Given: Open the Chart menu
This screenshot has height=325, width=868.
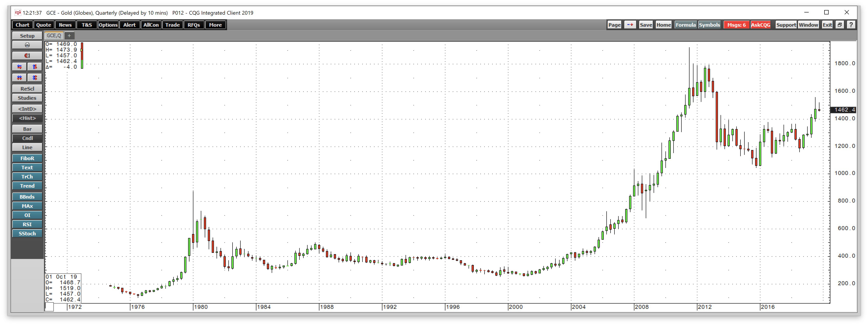Looking at the screenshot, I should coord(22,24).
